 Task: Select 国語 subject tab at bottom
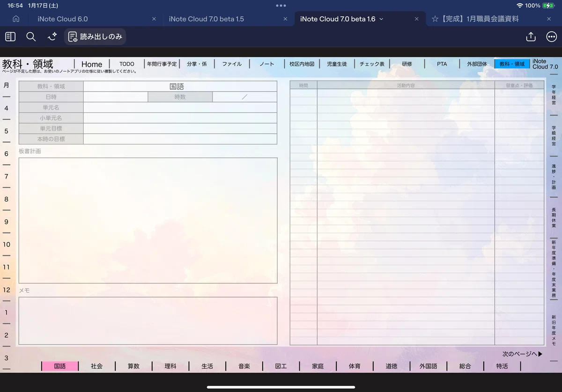coord(60,366)
